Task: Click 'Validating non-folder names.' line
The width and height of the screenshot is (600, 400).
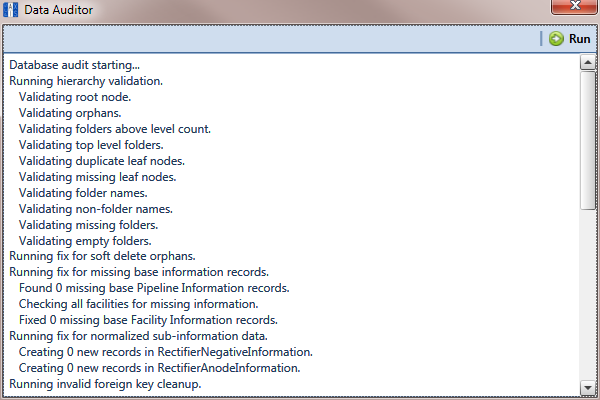Action: (96, 209)
